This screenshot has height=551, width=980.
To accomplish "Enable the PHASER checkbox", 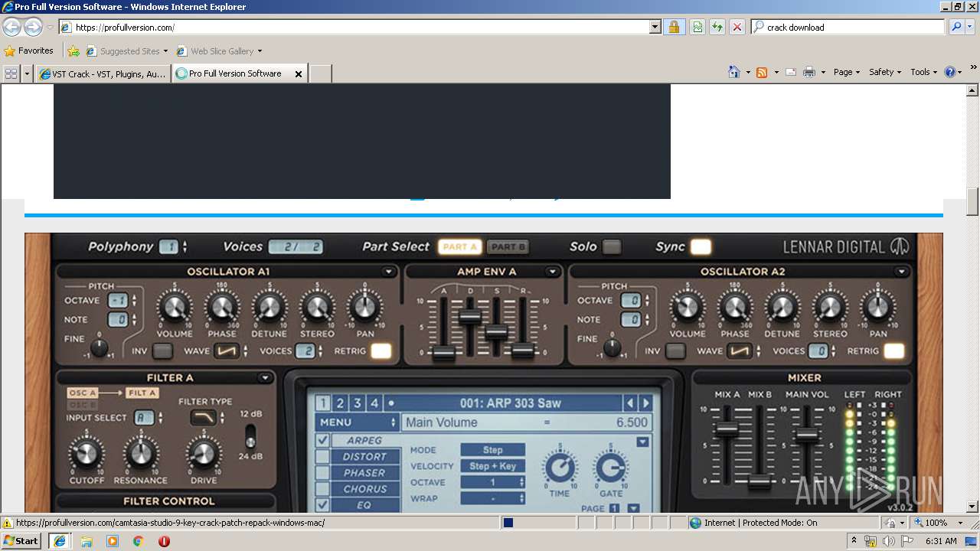I will click(322, 472).
